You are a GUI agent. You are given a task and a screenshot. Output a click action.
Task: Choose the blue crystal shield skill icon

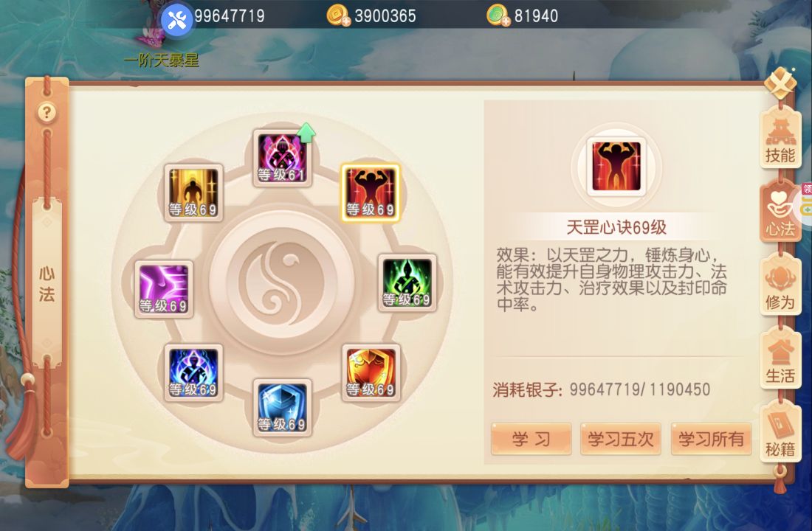tap(282, 407)
